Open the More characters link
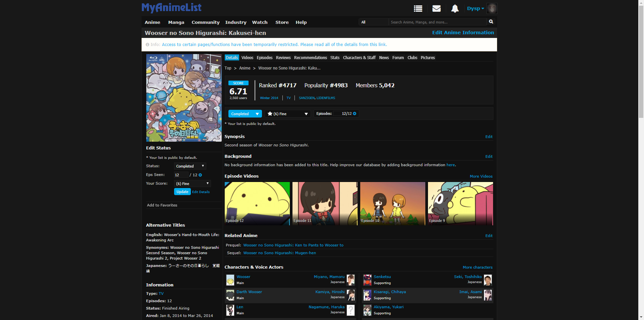Image resolution: width=644 pixels, height=320 pixels. pos(478,267)
